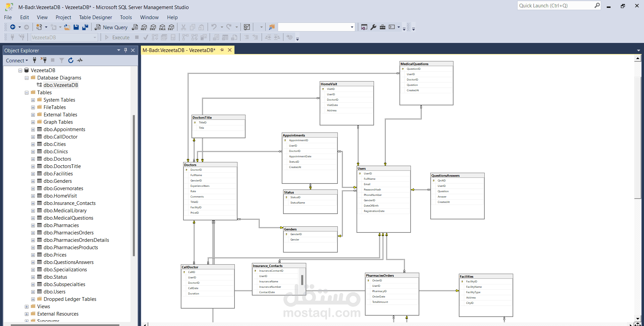
Task: Click the Find in Files icon
Action: (x=272, y=27)
